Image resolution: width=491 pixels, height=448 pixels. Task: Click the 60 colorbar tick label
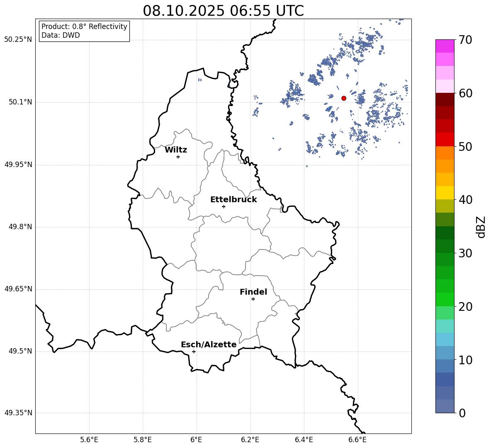[466, 93]
